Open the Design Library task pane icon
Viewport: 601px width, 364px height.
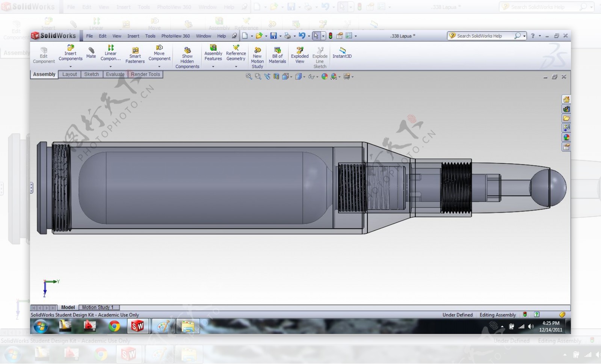566,109
